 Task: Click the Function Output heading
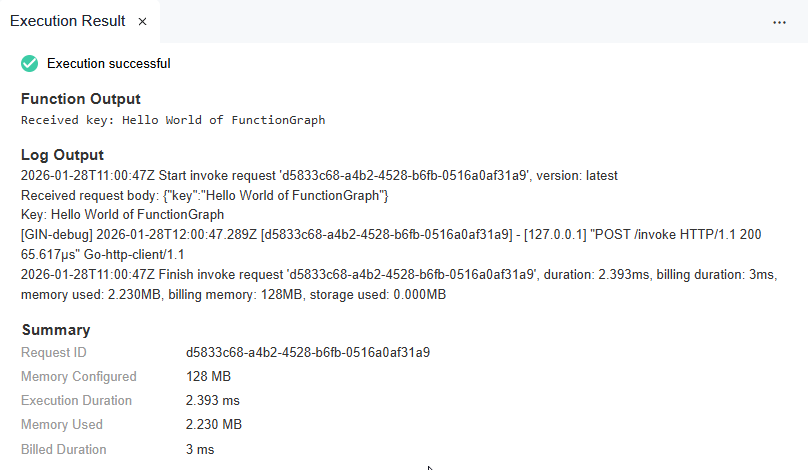(x=81, y=99)
